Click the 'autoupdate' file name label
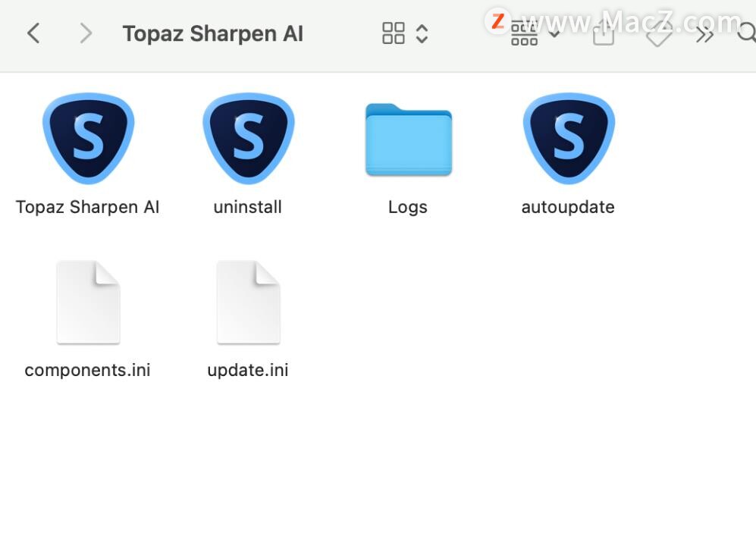This screenshot has width=756, height=536. 568,207
